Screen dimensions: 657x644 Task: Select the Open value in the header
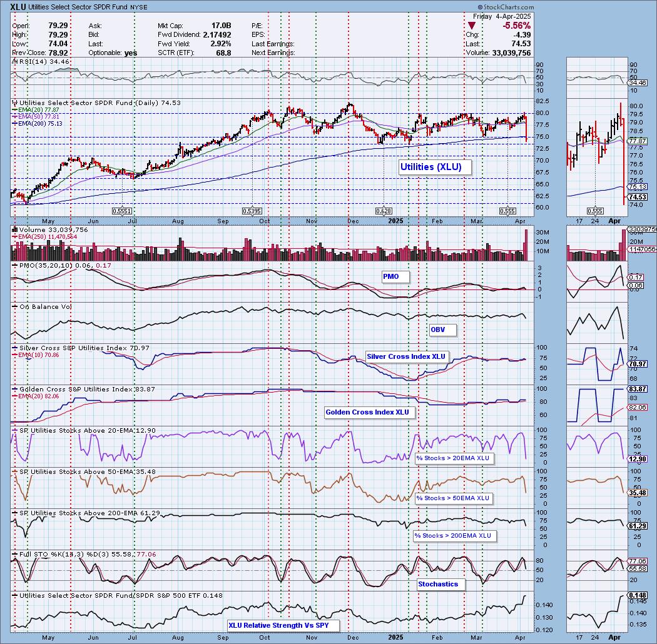[58, 26]
